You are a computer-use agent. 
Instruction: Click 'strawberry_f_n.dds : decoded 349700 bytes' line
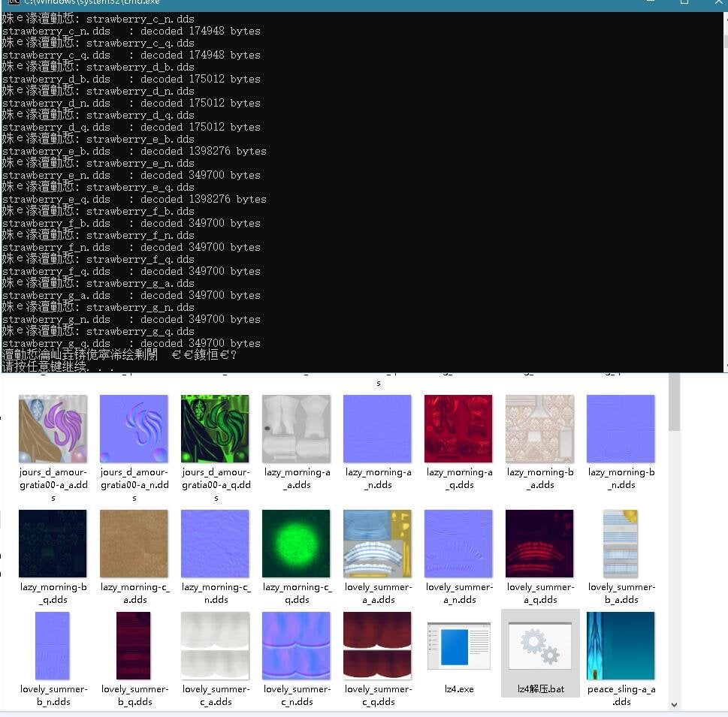(131, 247)
